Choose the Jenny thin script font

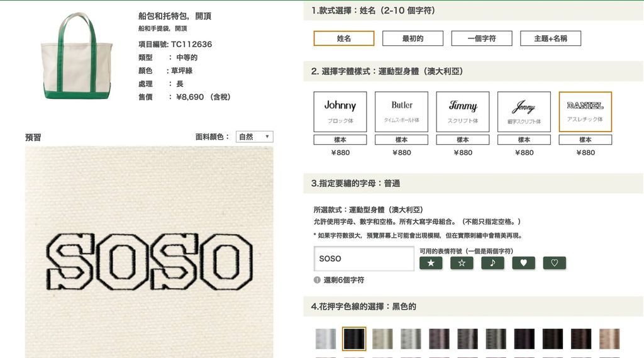tap(524, 112)
